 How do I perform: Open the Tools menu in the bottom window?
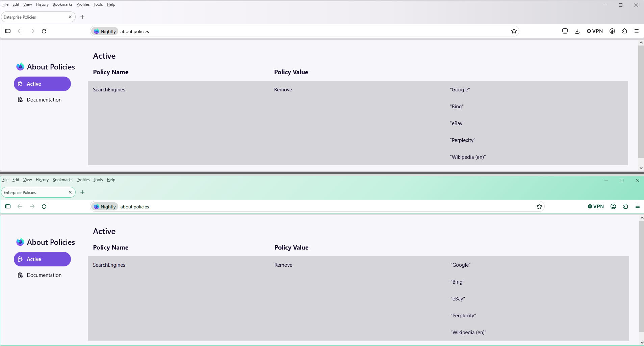[98, 180]
